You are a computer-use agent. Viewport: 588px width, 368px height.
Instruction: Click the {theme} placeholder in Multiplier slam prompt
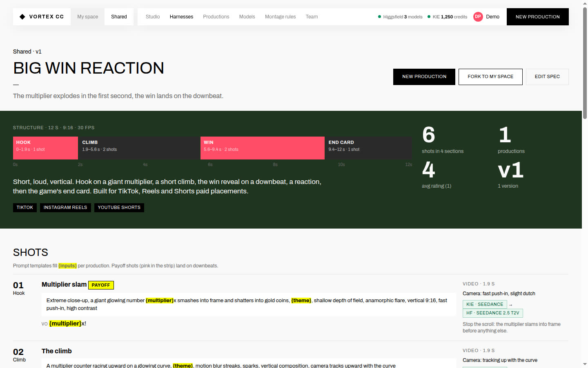301,301
